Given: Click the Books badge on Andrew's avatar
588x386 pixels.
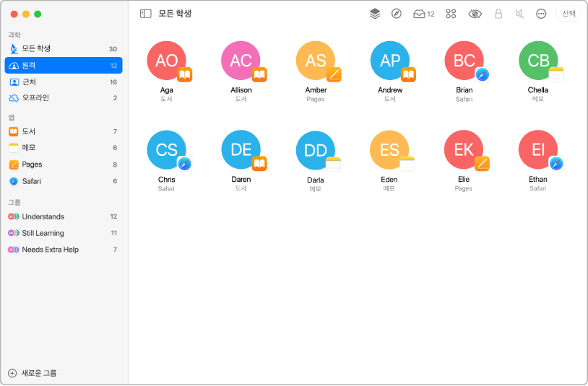Looking at the screenshot, I should coord(408,74).
